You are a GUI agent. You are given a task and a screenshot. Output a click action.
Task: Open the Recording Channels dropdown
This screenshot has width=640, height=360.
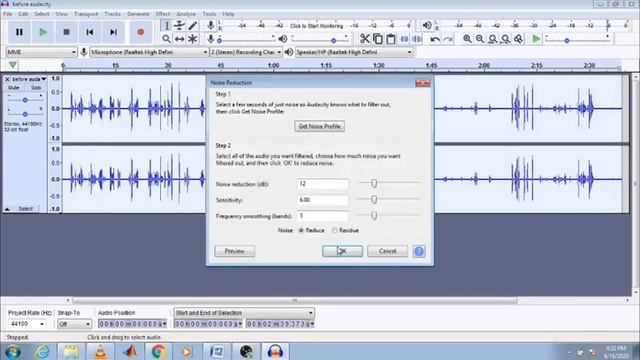coord(246,52)
